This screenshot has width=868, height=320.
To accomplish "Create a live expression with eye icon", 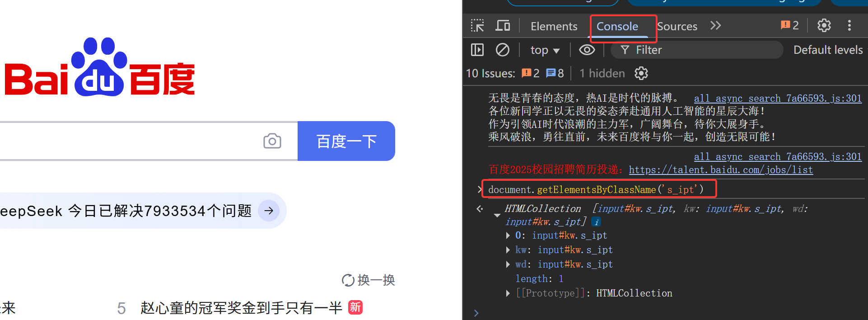I will pyautogui.click(x=587, y=50).
